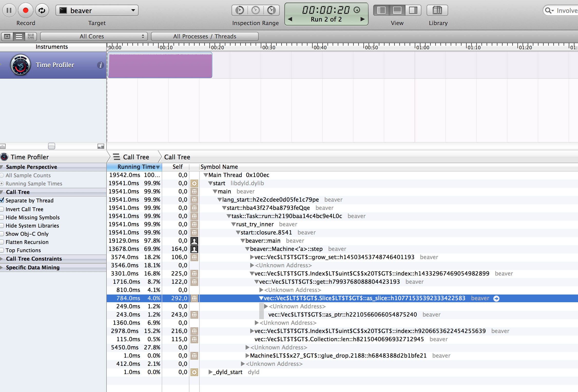This screenshot has height=392, width=578.
Task: Open the All Cores dropdown
Action: 94,36
